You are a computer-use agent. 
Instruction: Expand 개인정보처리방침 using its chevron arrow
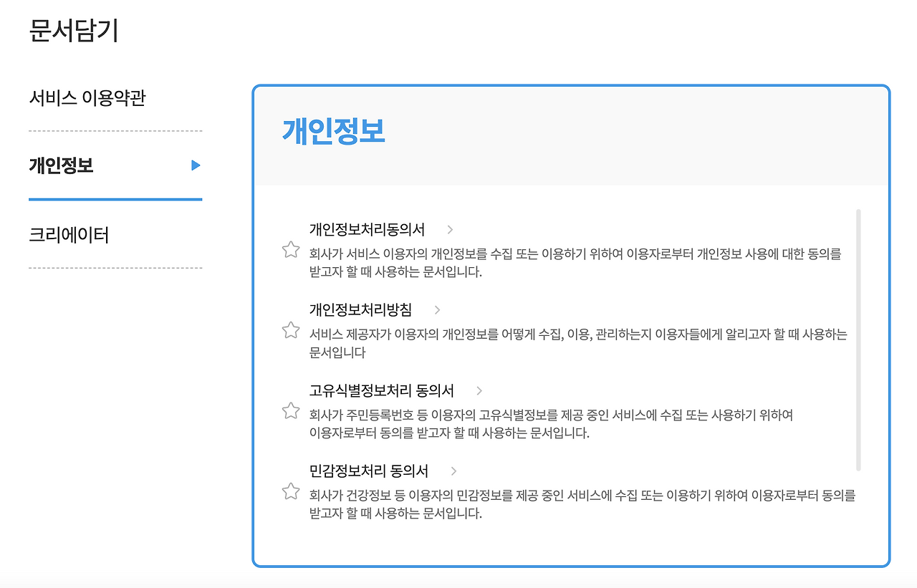(x=438, y=310)
